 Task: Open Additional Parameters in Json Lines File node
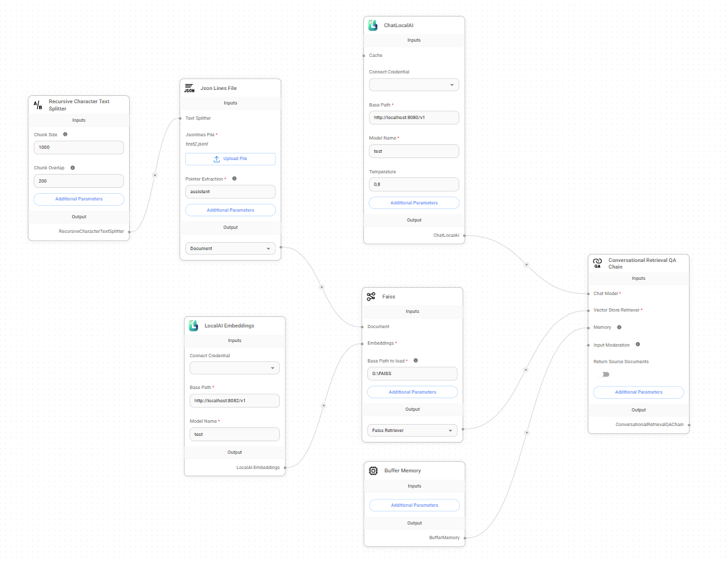230,210
